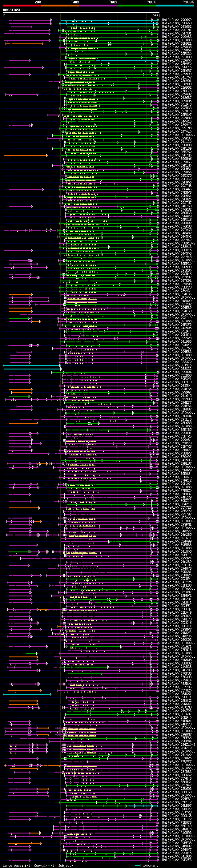Click the UniRef100_Q5ZB68 label
The width and height of the screenshot is (197, 868).
click(x=176, y=375)
